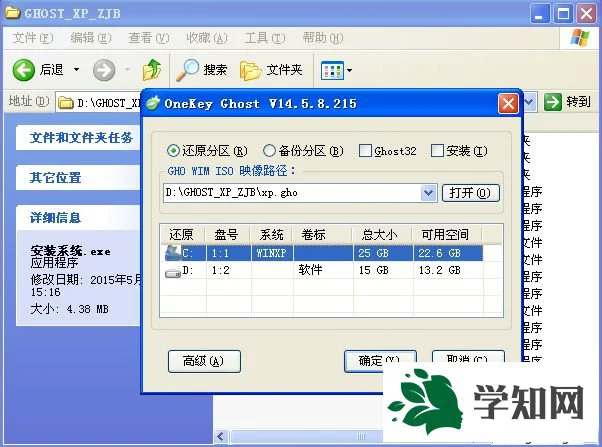Click the C: drive system icon
Image resolution: width=602 pixels, height=447 pixels.
172,253
